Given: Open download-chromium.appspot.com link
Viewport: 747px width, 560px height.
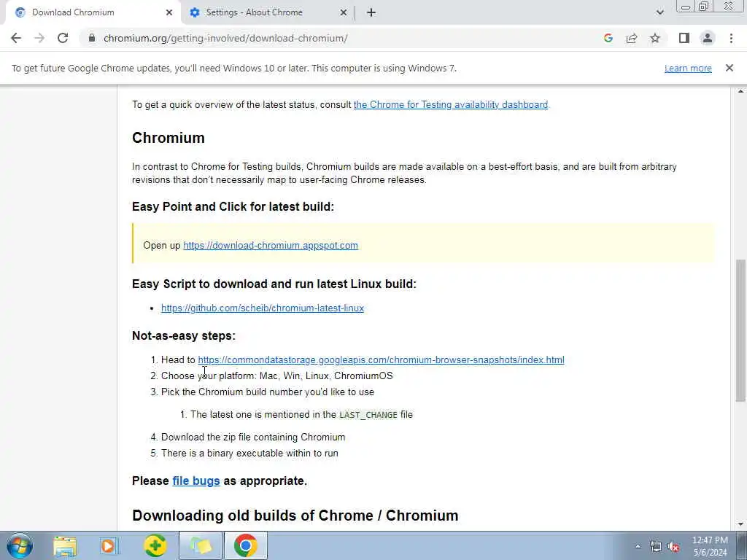Looking at the screenshot, I should point(271,246).
